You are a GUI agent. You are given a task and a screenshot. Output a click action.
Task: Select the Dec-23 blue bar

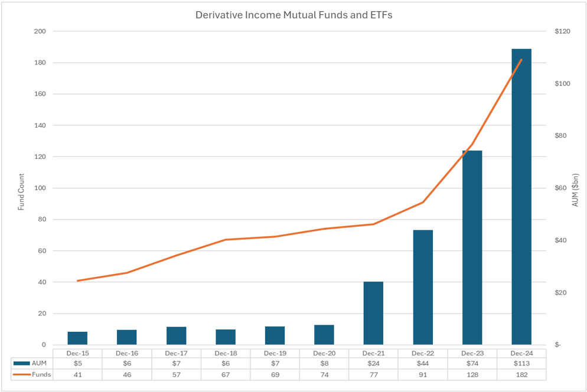(472, 247)
